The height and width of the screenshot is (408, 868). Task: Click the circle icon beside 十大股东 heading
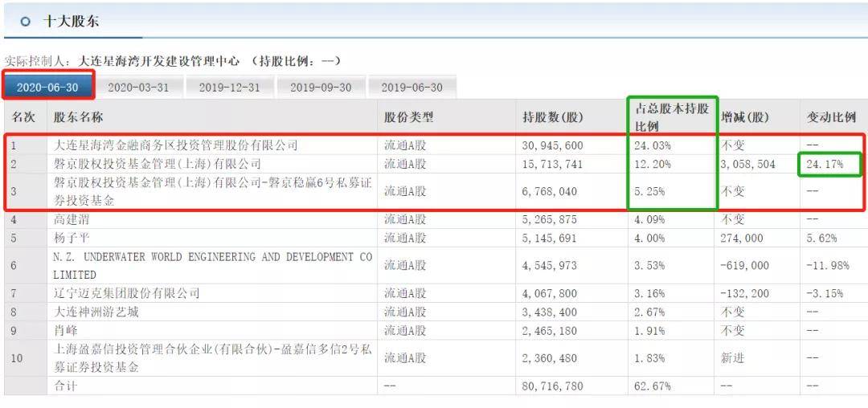coord(26,22)
